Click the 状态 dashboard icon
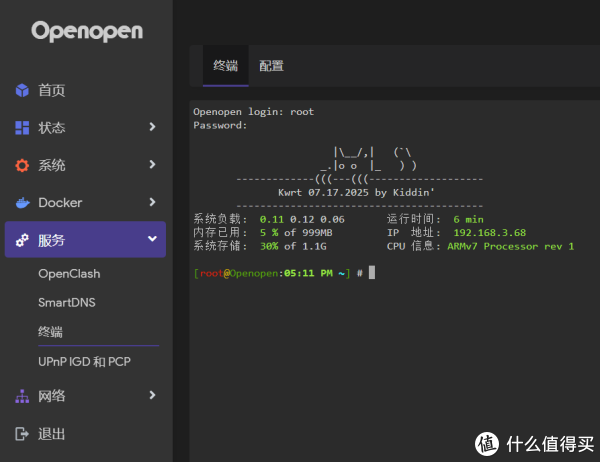This screenshot has width=600, height=462. (22, 128)
